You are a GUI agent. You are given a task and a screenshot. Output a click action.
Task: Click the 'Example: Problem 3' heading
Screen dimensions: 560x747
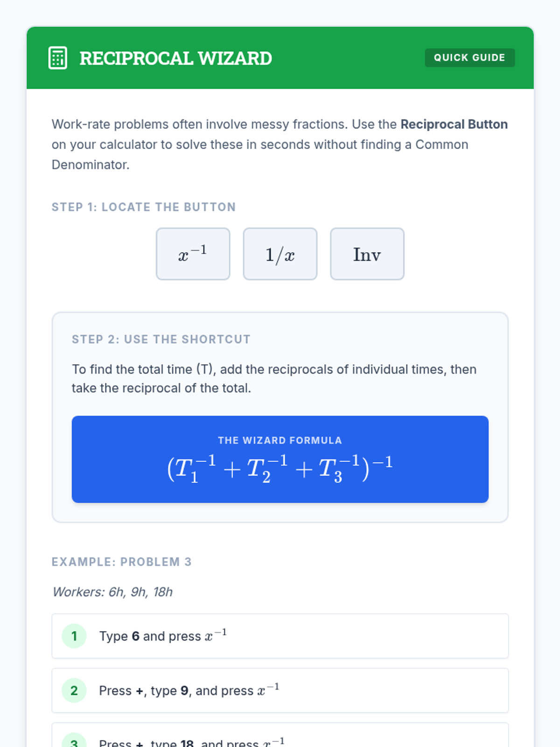point(121,562)
